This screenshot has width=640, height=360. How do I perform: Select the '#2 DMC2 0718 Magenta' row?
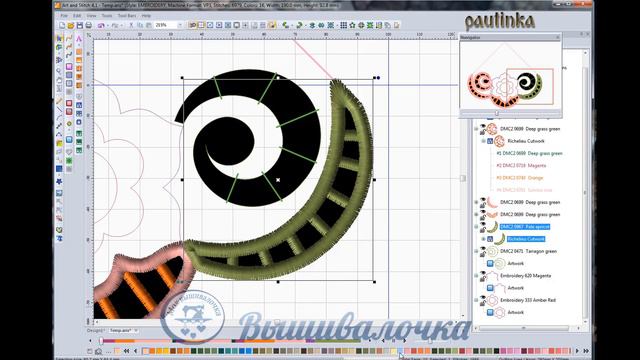(521, 166)
